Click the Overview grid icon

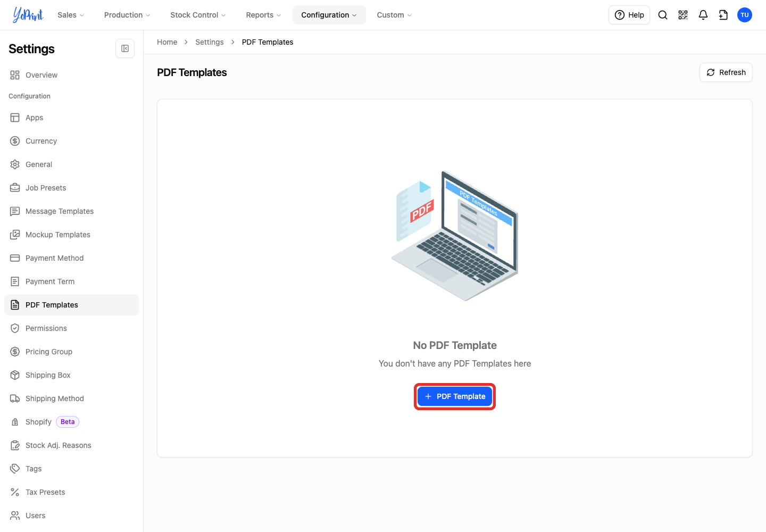(15, 75)
